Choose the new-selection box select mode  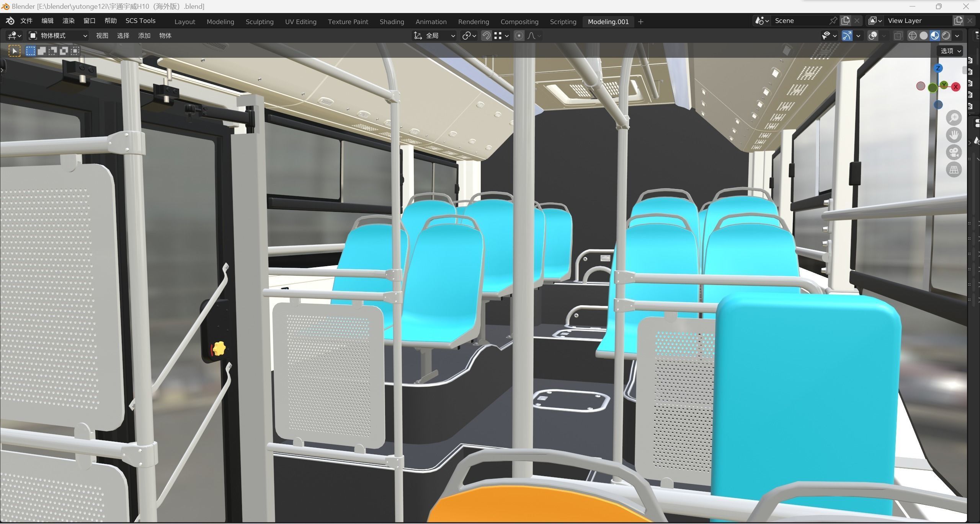[30, 51]
